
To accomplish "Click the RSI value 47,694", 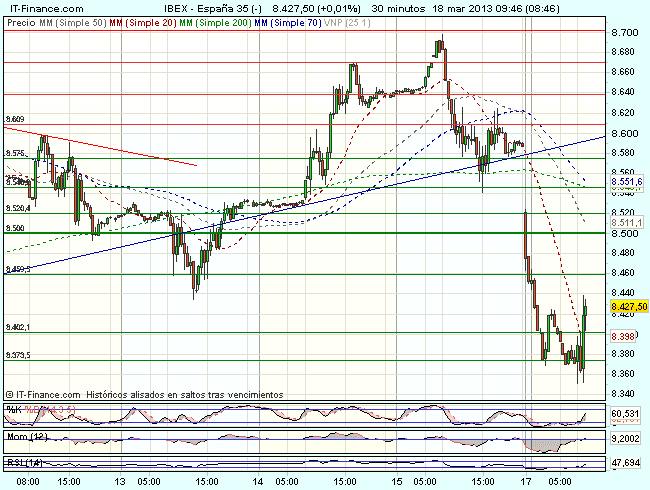I will coord(624,463).
